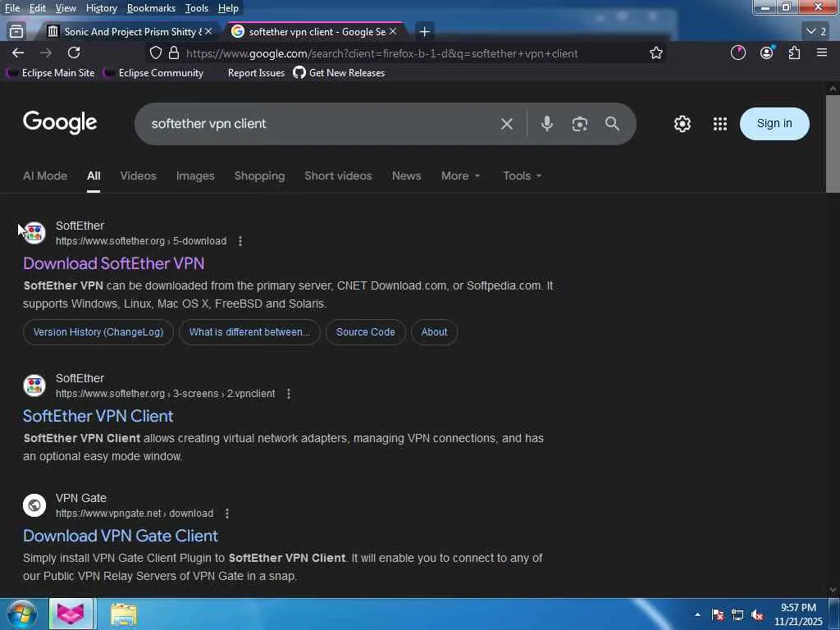Open File Explorer from the taskbar
This screenshot has width=840, height=630.
[x=124, y=614]
